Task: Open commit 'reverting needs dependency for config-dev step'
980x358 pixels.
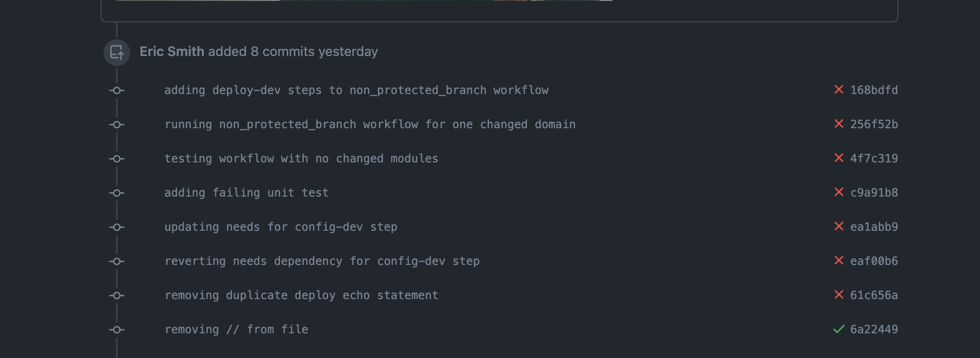Action: point(322,261)
